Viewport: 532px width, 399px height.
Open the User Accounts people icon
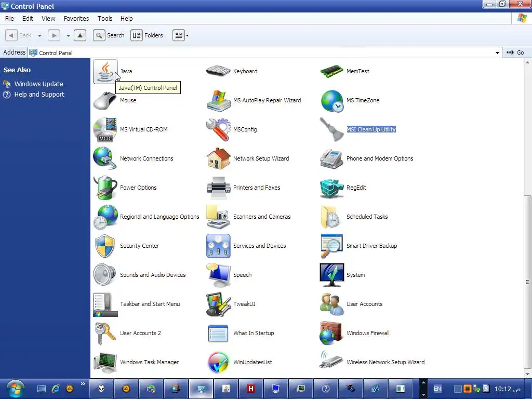[x=331, y=304]
